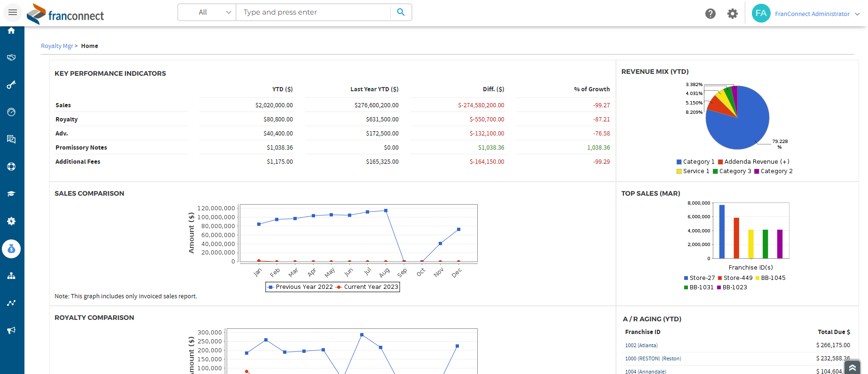Select the money bag royalty icon
The width and height of the screenshot is (868, 374).
click(x=11, y=249)
